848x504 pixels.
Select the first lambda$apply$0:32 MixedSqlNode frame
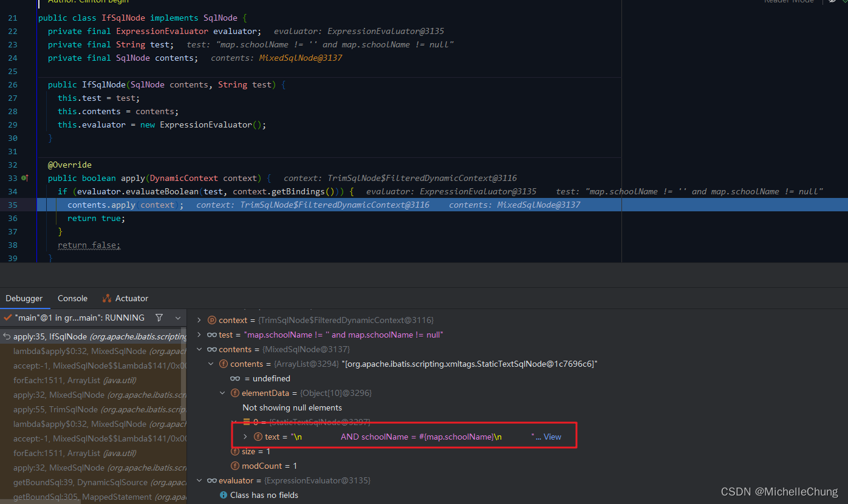(94, 351)
